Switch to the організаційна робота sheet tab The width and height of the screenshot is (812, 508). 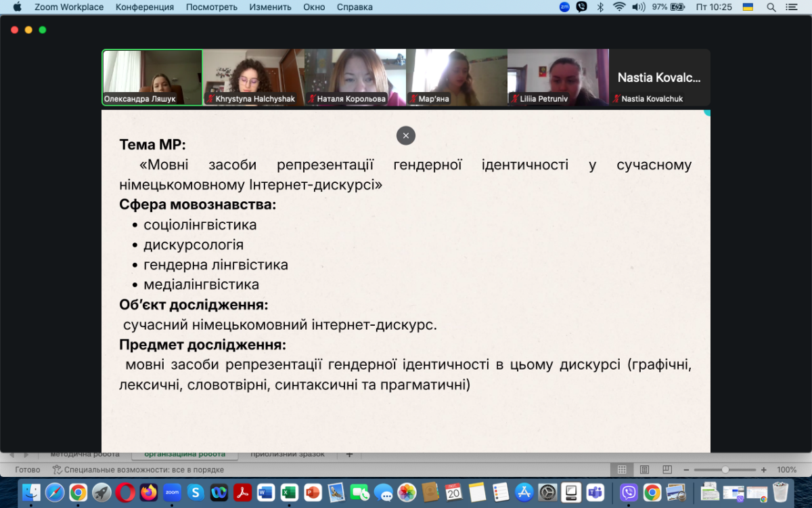click(184, 454)
